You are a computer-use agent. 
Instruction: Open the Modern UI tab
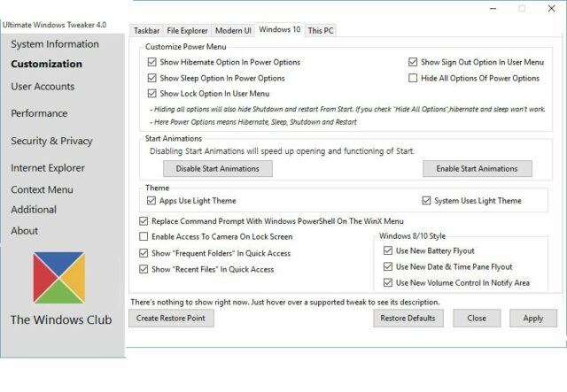click(233, 30)
